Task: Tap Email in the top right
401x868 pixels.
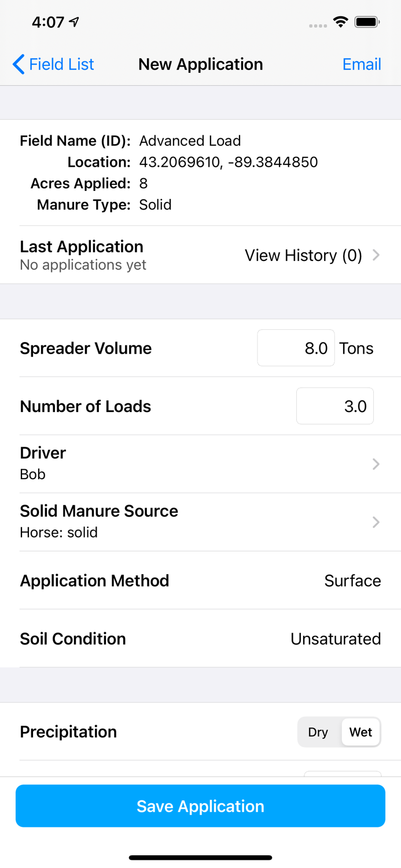Action: pyautogui.click(x=361, y=65)
